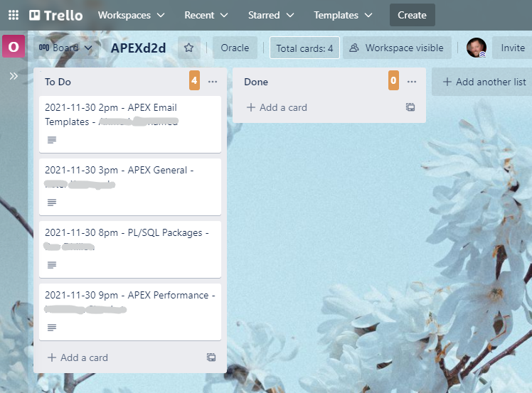Viewport: 532px width, 393px height.
Task: Add a card to Done list
Action: pos(277,107)
